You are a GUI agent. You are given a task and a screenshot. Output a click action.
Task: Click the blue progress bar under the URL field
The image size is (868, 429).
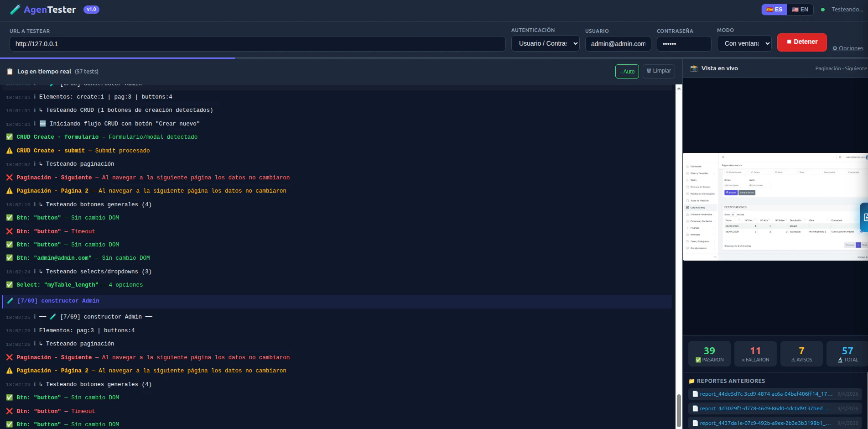tap(118, 58)
